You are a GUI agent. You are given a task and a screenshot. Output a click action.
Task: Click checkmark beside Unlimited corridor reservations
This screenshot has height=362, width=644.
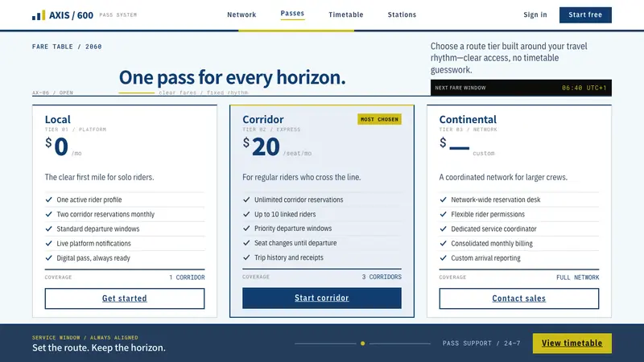click(x=246, y=200)
